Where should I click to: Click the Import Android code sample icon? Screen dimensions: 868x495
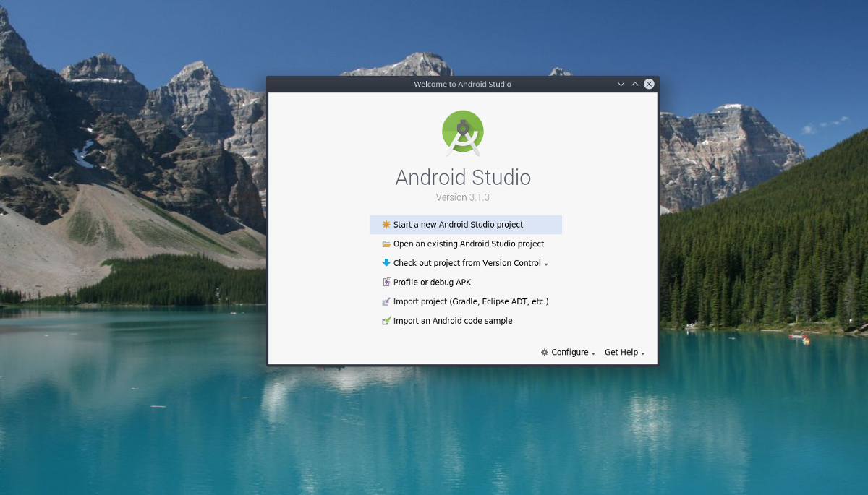386,321
